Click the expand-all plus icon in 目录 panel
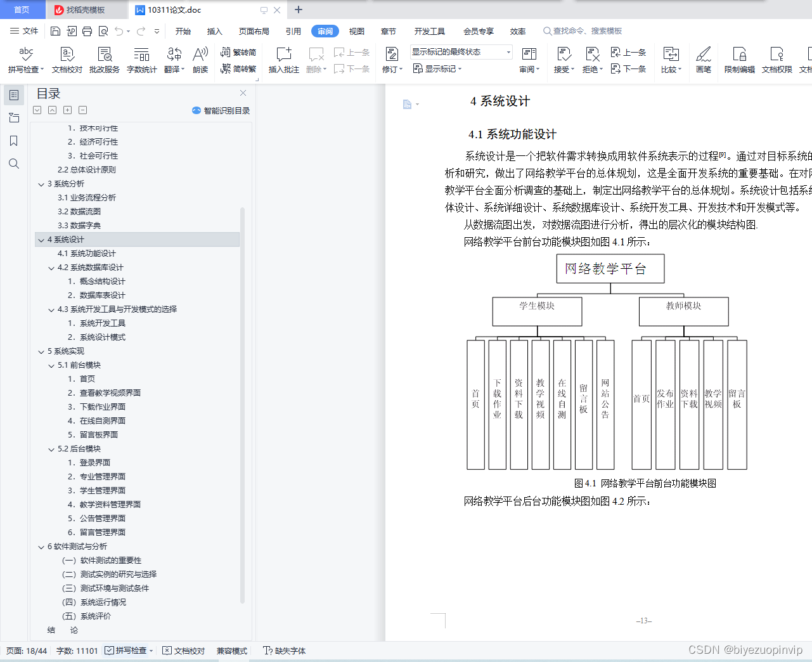The width and height of the screenshot is (812, 662). pos(68,110)
